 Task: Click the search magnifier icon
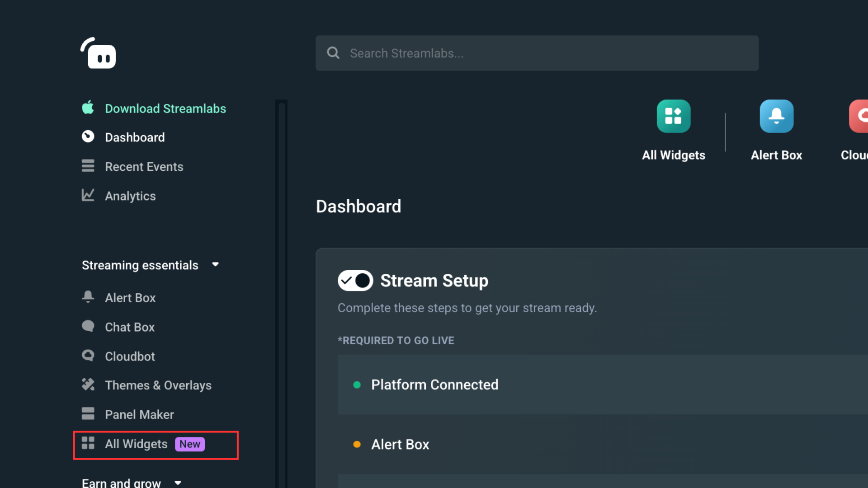333,53
